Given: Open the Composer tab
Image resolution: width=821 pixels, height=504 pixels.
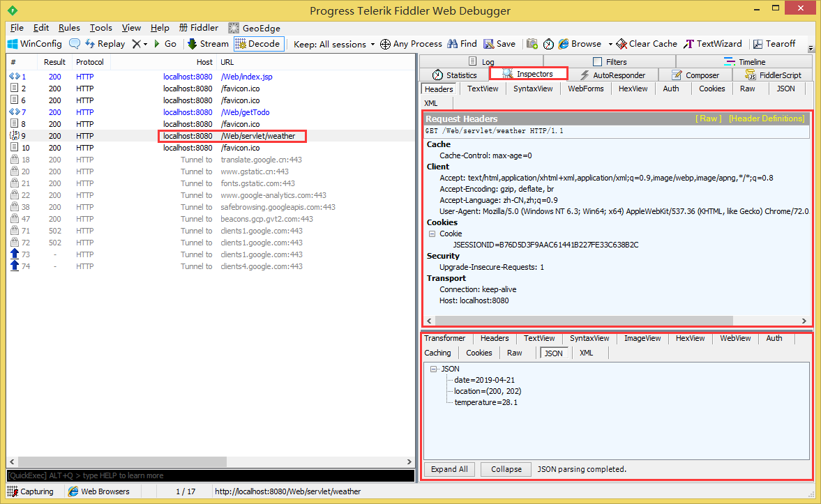Looking at the screenshot, I should point(695,75).
